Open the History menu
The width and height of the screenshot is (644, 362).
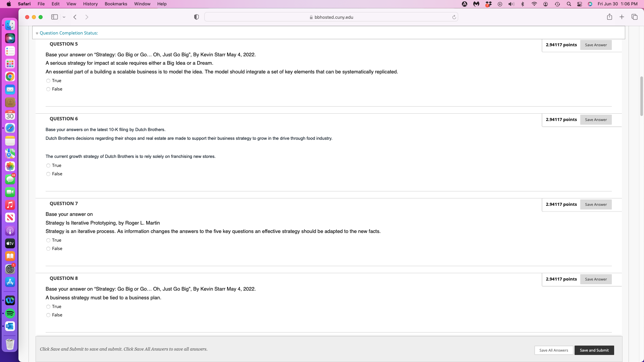pyautogui.click(x=90, y=4)
